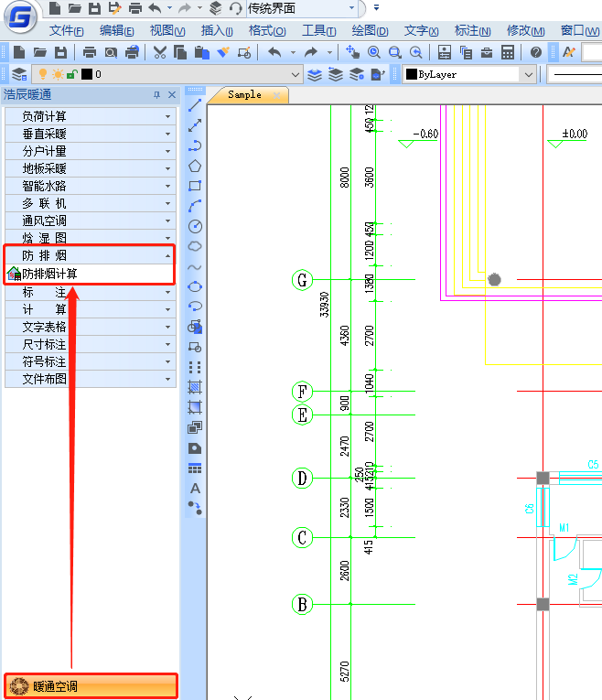
Task: Click the black ByLayer color swatch
Action: tap(412, 74)
